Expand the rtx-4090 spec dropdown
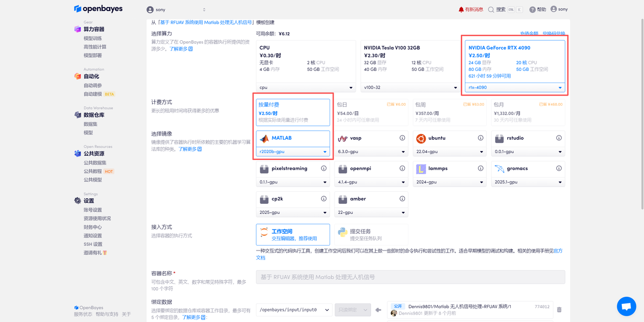Image resolution: width=644 pixels, height=322 pixels. 515,87
